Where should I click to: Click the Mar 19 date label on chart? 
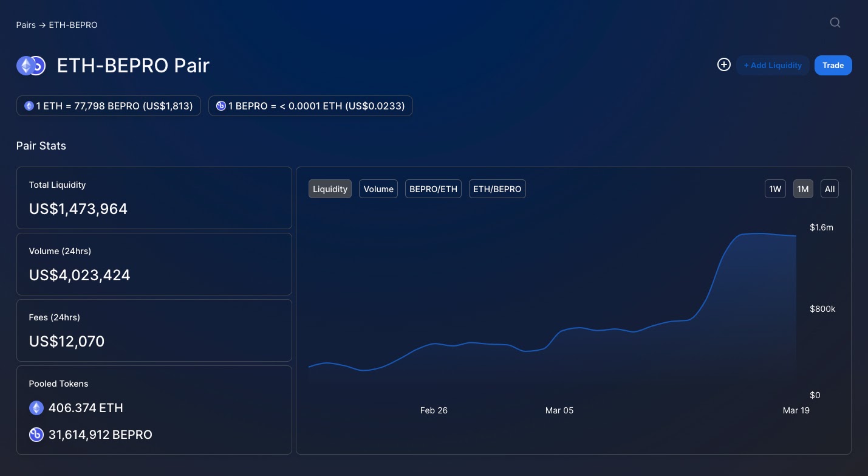796,410
